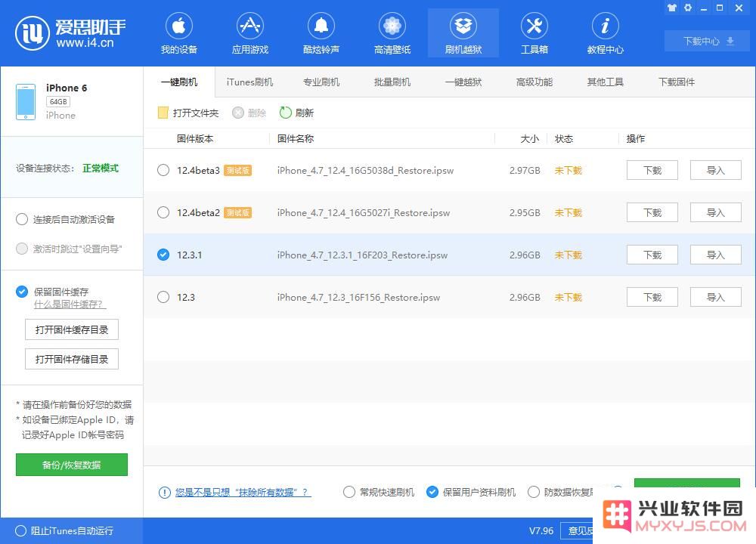Import firmware for 12.4beta2 row
This screenshot has width=756, height=544.
(x=715, y=212)
